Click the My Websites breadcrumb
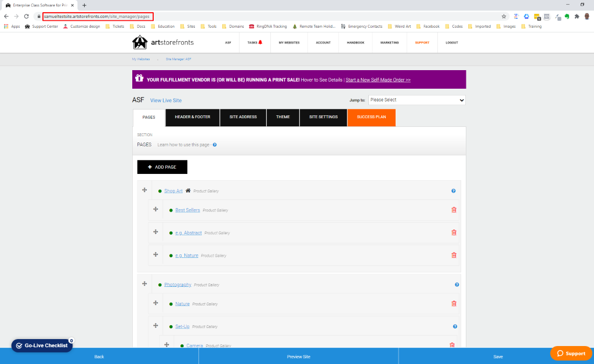594x364 pixels. click(x=140, y=59)
